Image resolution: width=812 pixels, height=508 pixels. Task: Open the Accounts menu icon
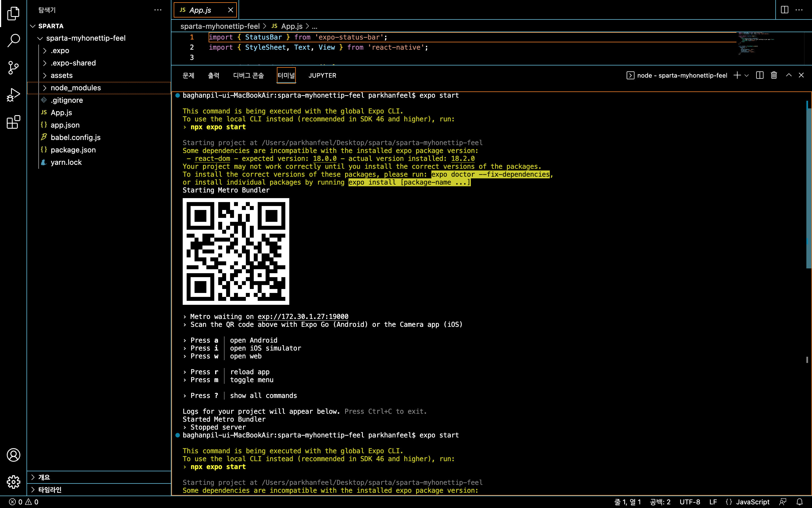coord(14,455)
